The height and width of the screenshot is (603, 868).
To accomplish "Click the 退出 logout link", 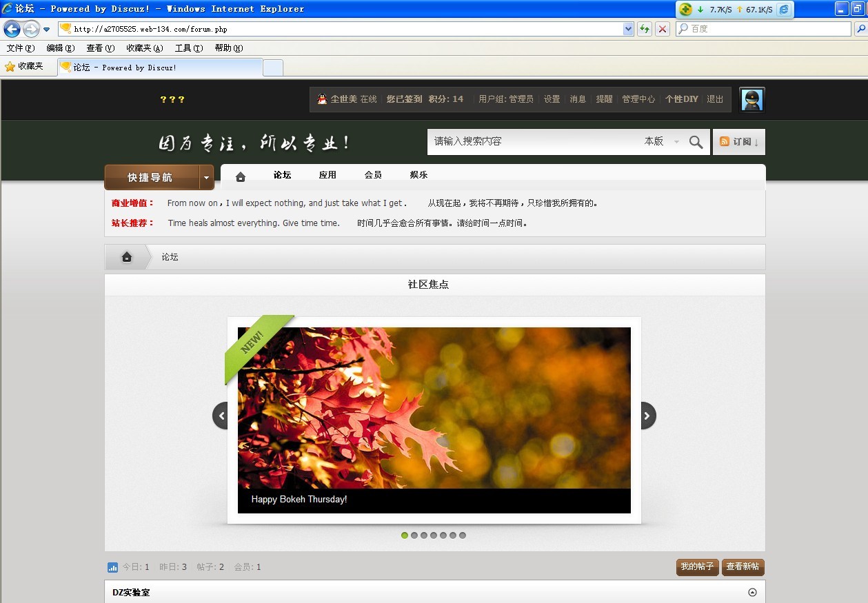I will pyautogui.click(x=716, y=99).
